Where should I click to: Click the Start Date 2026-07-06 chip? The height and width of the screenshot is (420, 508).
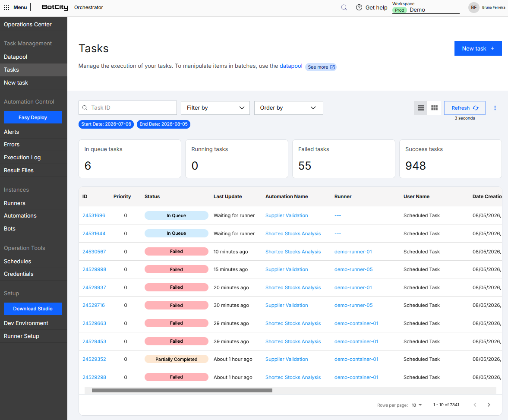[x=106, y=124]
